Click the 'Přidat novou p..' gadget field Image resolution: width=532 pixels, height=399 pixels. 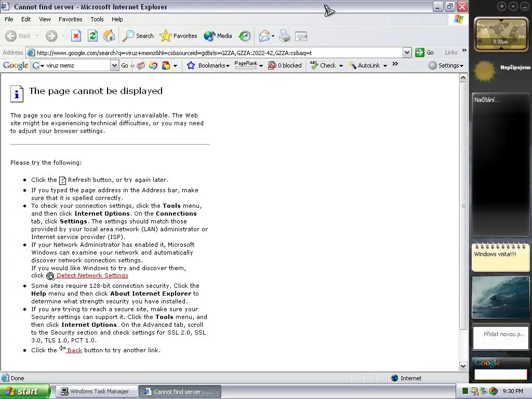click(x=500, y=337)
